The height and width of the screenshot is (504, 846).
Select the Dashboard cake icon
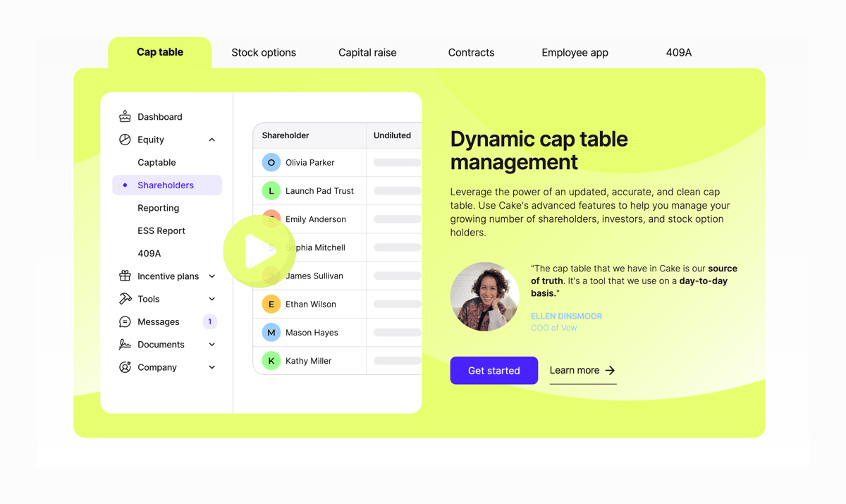125,116
